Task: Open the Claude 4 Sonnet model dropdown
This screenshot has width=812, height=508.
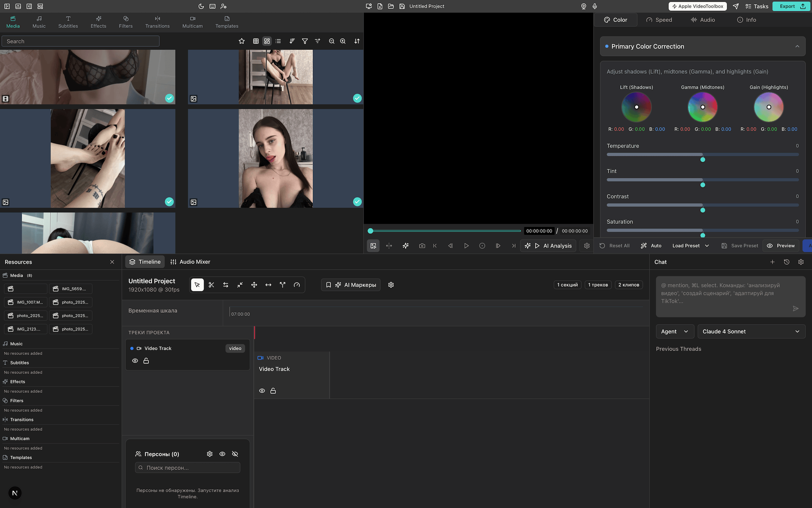Action: (x=751, y=331)
